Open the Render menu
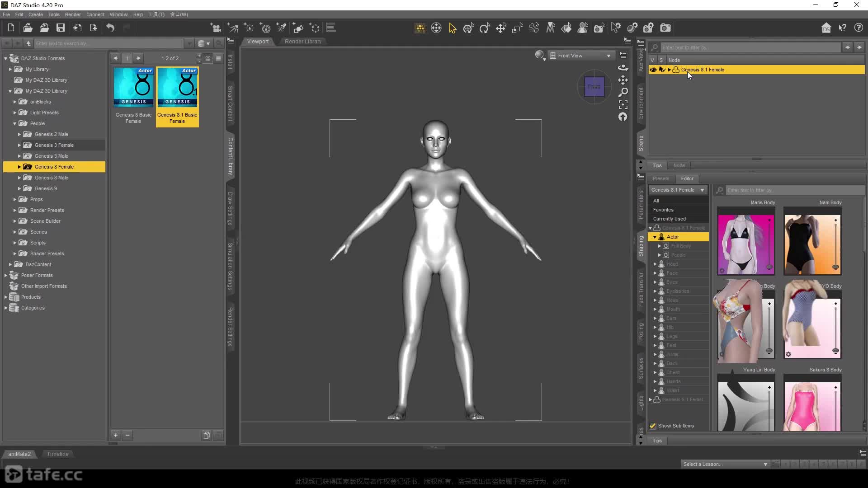 [73, 14]
